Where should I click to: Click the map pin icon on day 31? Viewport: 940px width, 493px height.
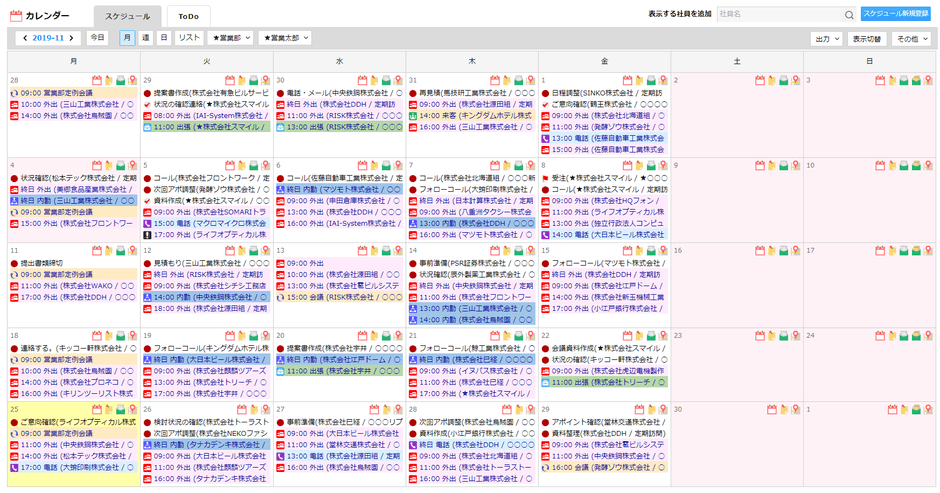[x=529, y=80]
